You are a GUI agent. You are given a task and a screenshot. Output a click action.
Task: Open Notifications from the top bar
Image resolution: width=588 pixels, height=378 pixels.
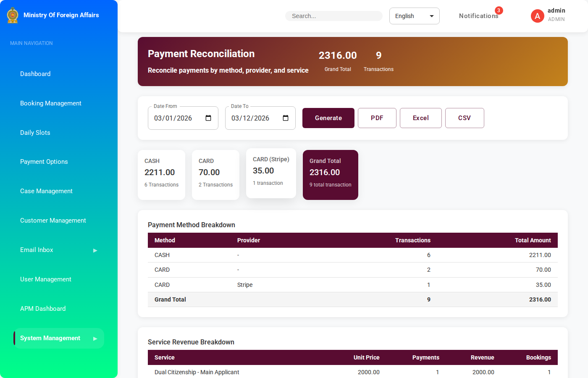point(478,16)
